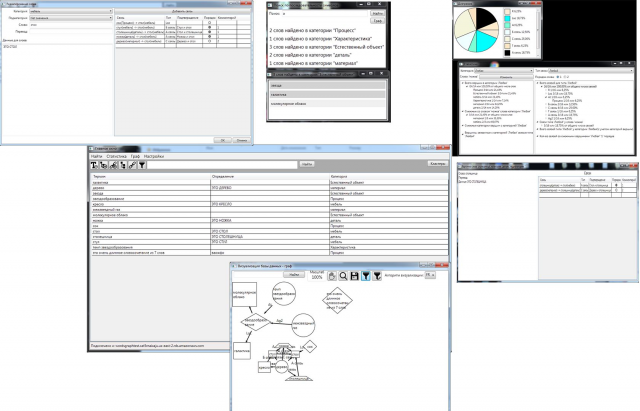The width and height of the screenshot is (640, 411).
Task: Click the Определение column header
Action: coord(270,177)
